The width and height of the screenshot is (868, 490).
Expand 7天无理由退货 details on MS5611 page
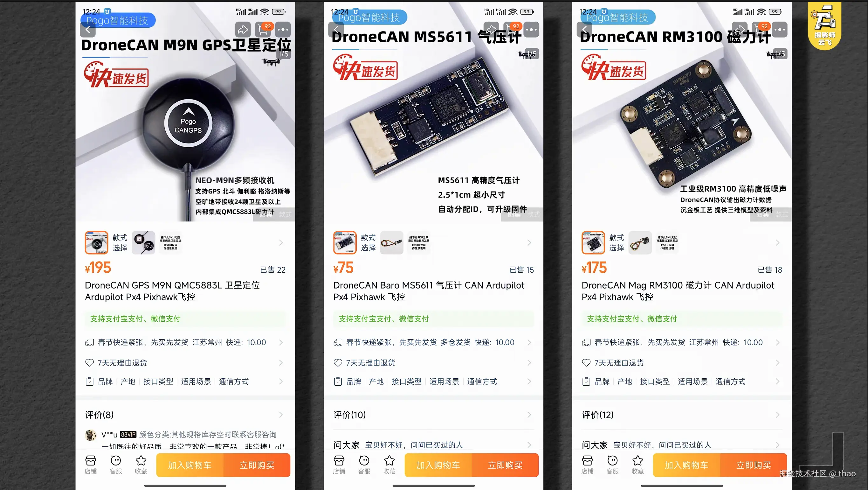click(433, 362)
